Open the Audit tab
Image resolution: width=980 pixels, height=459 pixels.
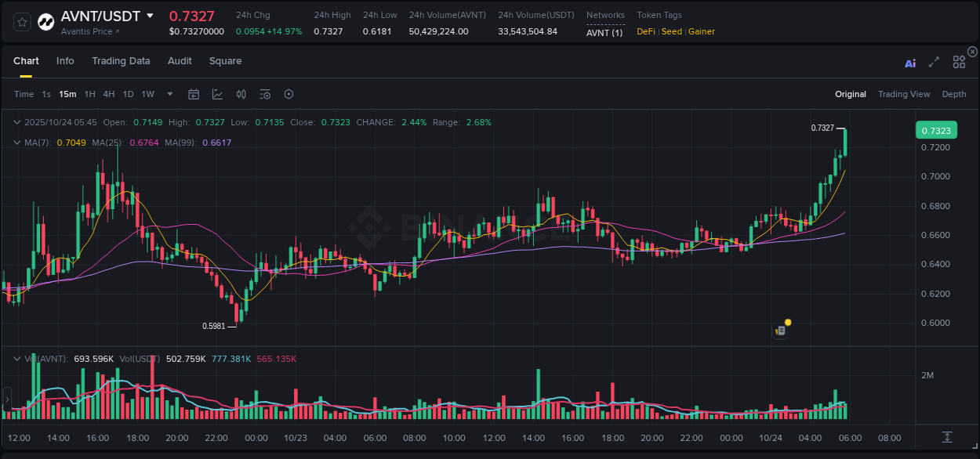point(180,60)
